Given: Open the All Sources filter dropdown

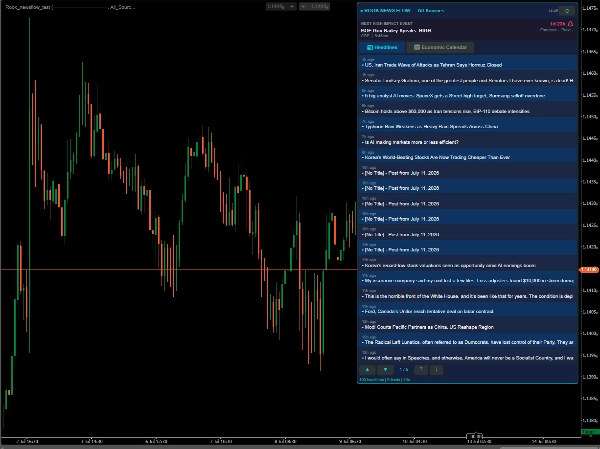Looking at the screenshot, I should tap(431, 11).
